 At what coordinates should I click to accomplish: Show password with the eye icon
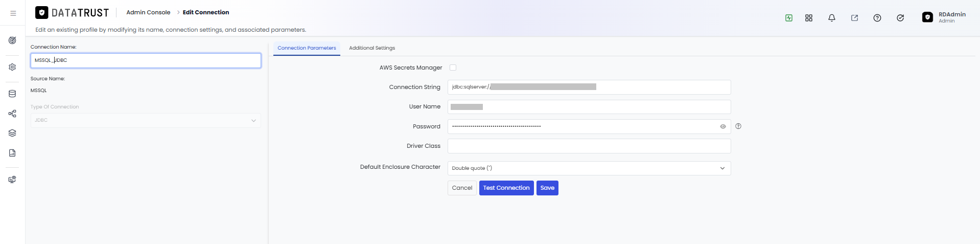pyautogui.click(x=723, y=126)
